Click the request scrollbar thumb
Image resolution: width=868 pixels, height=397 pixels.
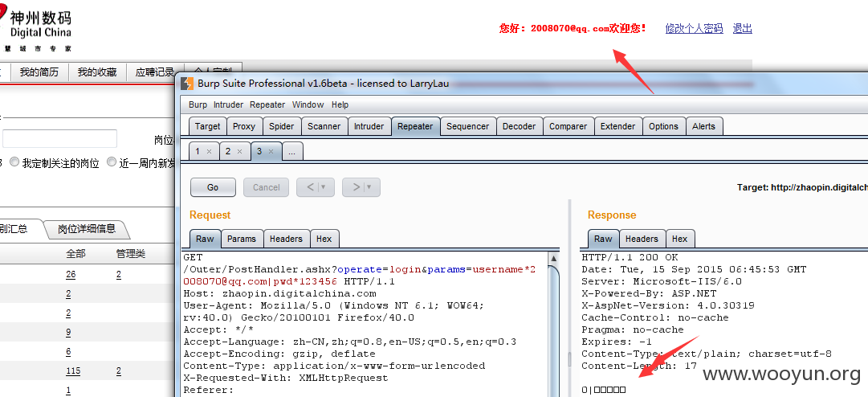(x=552, y=330)
